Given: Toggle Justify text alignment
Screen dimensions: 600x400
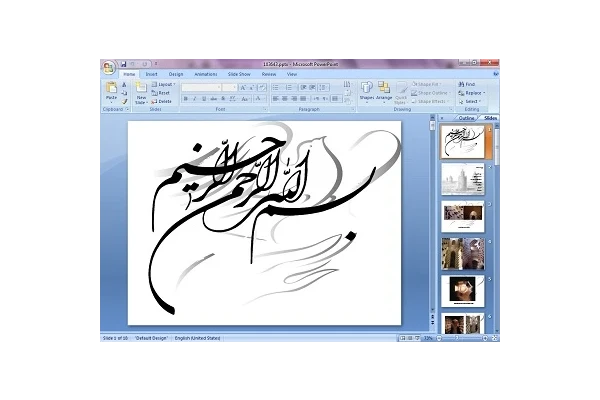Looking at the screenshot, I should tap(303, 99).
